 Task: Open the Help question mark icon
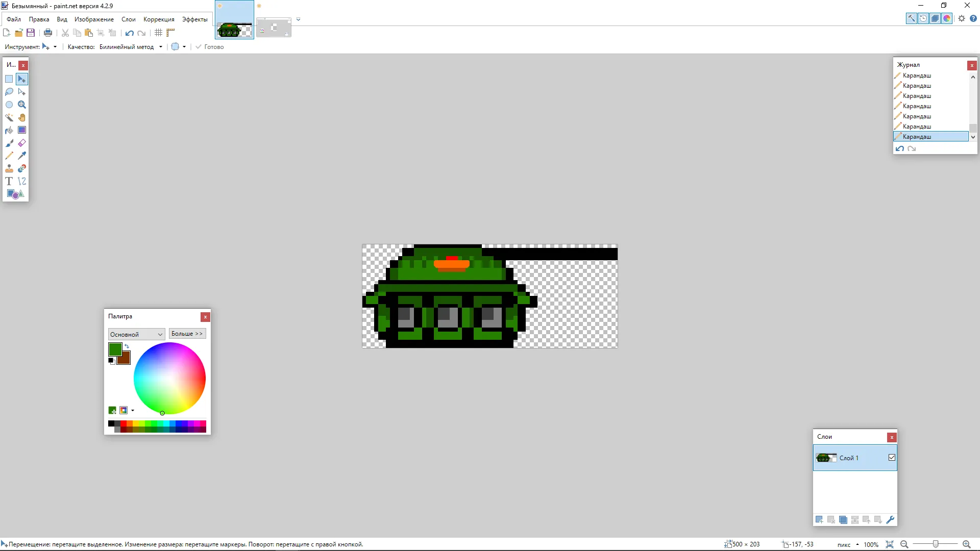[973, 18]
